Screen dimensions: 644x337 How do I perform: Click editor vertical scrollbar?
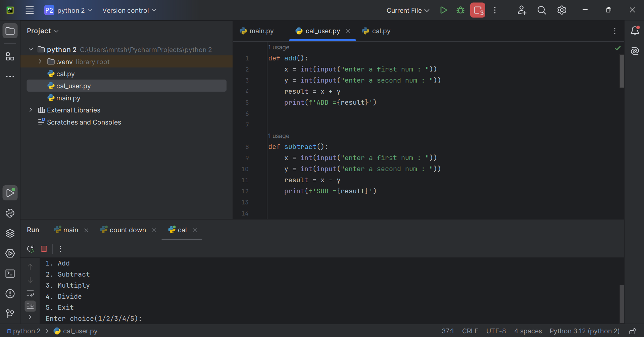(622, 71)
